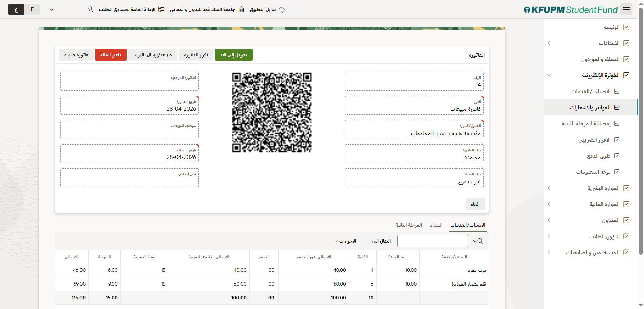Open the hamburger menu icon
Image resolution: width=644 pixels, height=309 pixels.
click(x=626, y=9)
